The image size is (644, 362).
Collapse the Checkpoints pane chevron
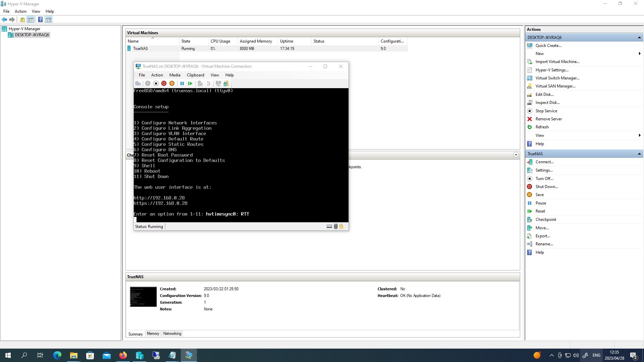516,155
